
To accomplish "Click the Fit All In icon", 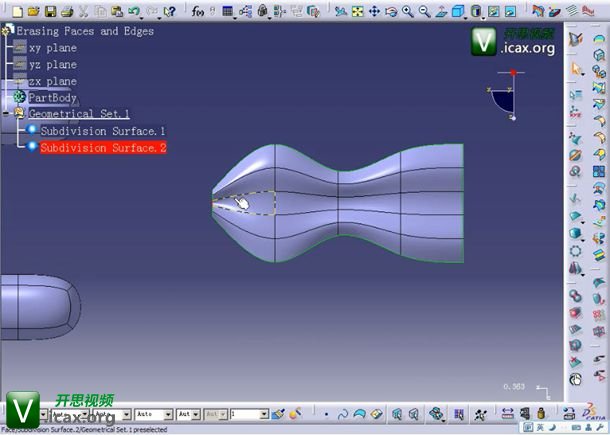I will tap(357, 11).
